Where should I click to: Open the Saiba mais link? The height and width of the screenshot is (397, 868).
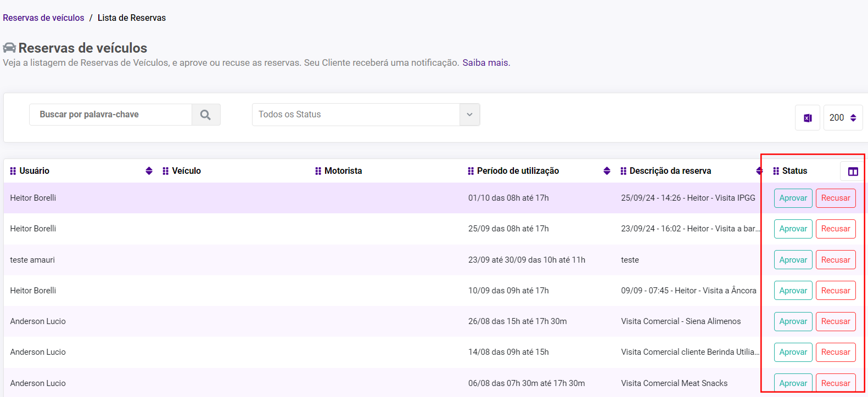[x=485, y=63]
